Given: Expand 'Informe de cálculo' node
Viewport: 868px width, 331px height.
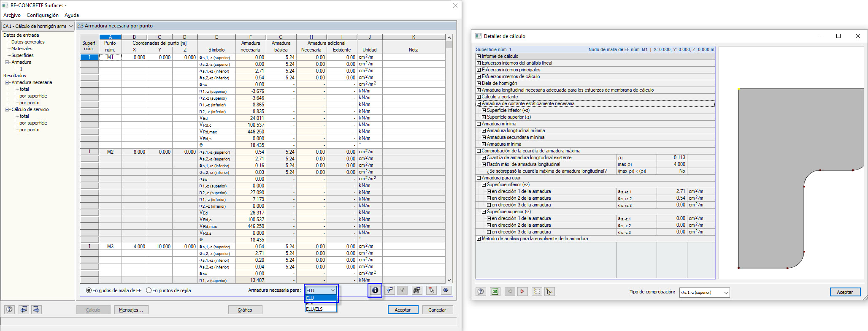Looking at the screenshot, I should pyautogui.click(x=479, y=56).
